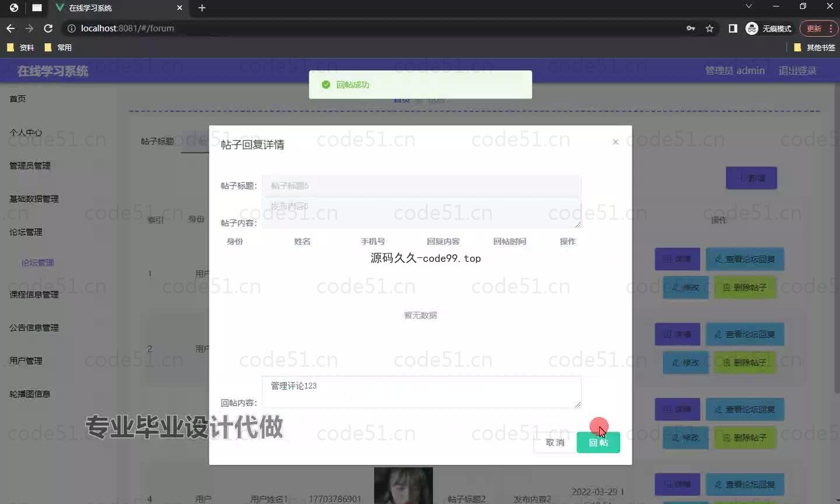Click the user photo thumbnail in row 4

(x=404, y=485)
